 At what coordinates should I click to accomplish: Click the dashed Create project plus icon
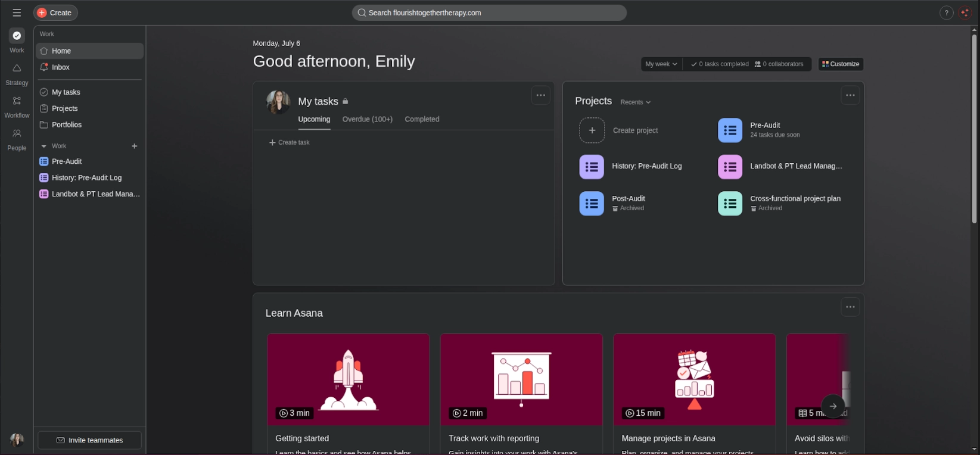[x=592, y=130]
